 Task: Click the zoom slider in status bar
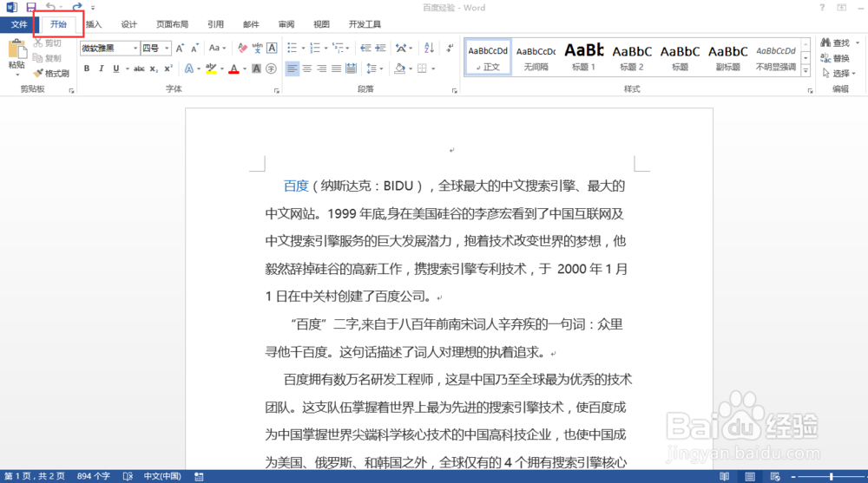coord(831,476)
